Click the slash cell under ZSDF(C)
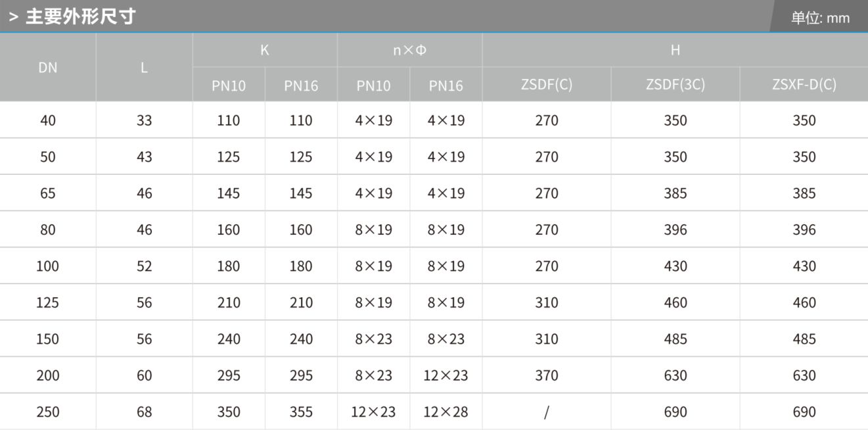Screen dimensions: 868x430 pyautogui.click(x=547, y=412)
